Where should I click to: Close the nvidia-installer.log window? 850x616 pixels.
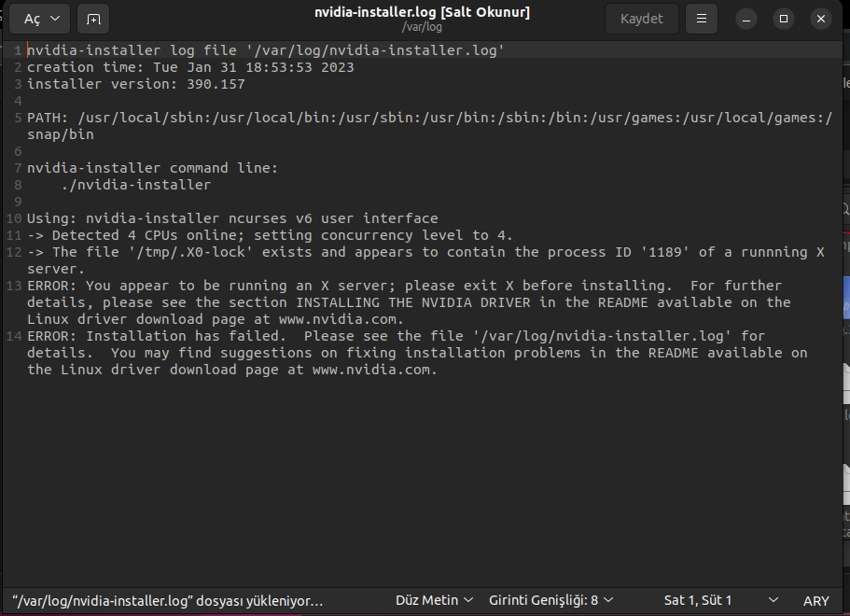(821, 19)
